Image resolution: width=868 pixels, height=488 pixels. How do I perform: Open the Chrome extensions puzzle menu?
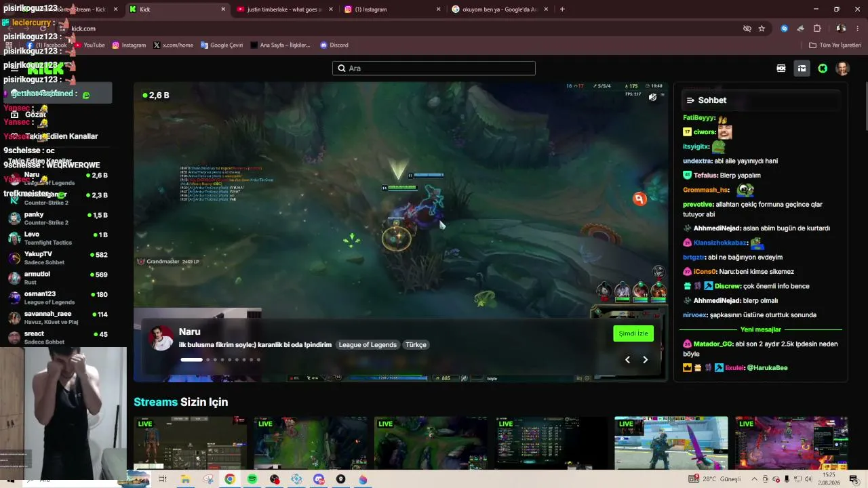click(x=817, y=28)
